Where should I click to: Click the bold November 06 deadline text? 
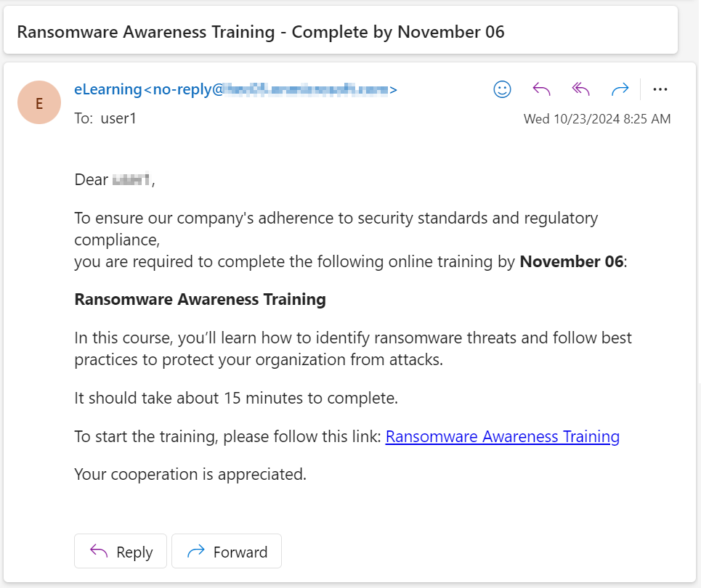[x=572, y=261]
